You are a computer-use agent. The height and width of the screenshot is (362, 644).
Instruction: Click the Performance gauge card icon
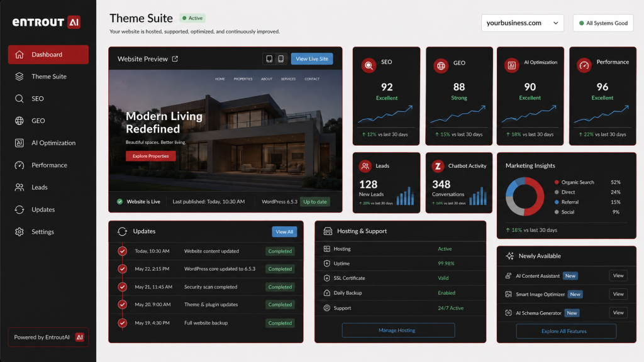pos(584,65)
